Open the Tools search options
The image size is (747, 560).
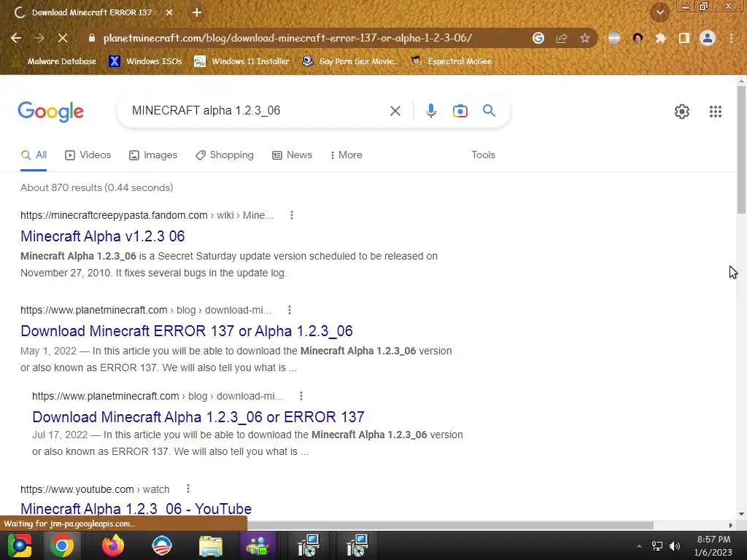[x=483, y=155]
